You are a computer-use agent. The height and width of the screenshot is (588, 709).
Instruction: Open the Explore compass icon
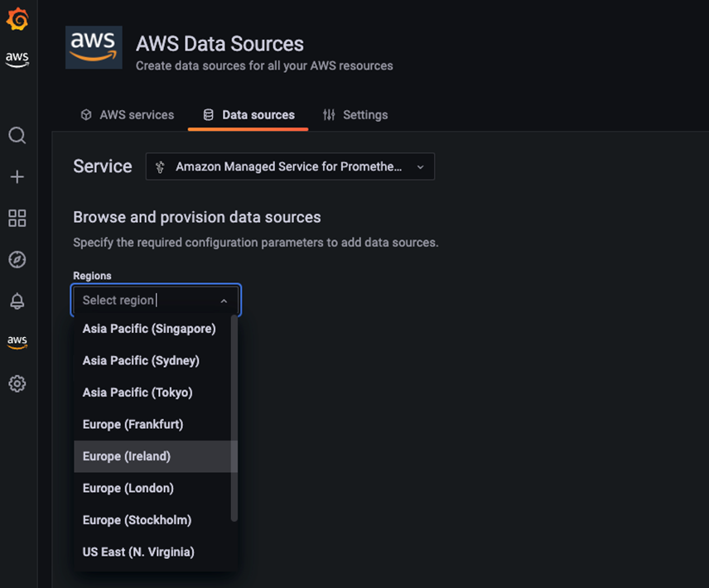[17, 259]
